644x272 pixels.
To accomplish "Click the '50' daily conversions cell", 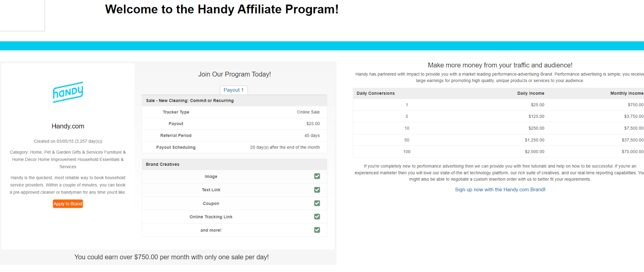I will [407, 140].
